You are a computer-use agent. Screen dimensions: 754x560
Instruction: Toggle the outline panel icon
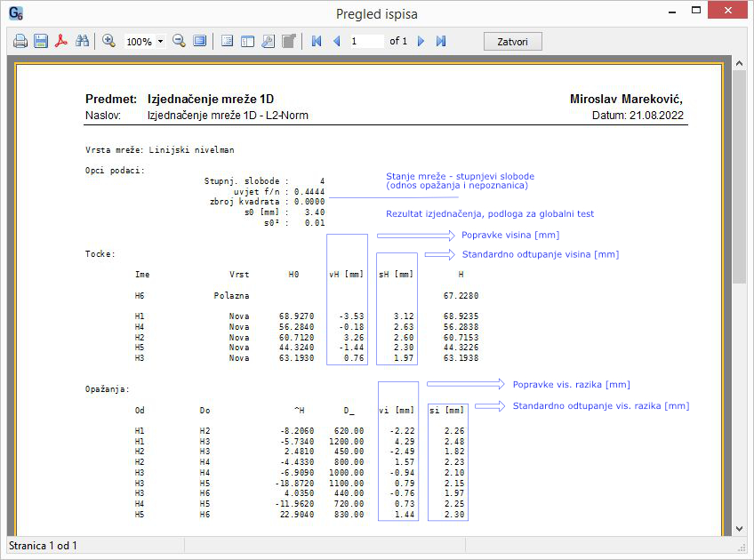pos(227,41)
